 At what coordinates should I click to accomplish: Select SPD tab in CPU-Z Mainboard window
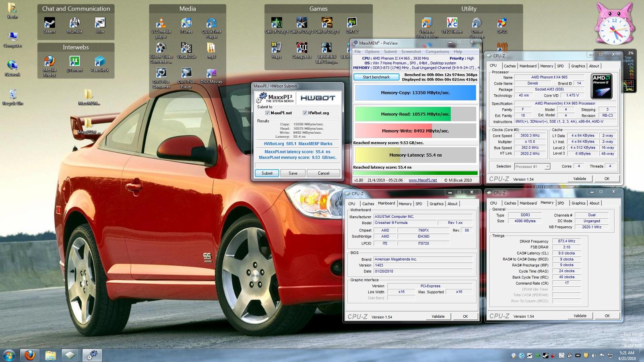click(x=419, y=204)
